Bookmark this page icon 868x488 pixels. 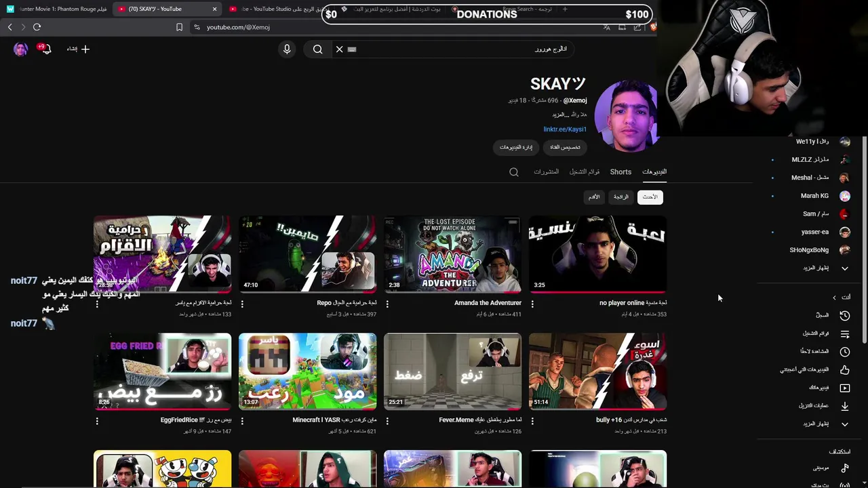(x=179, y=27)
